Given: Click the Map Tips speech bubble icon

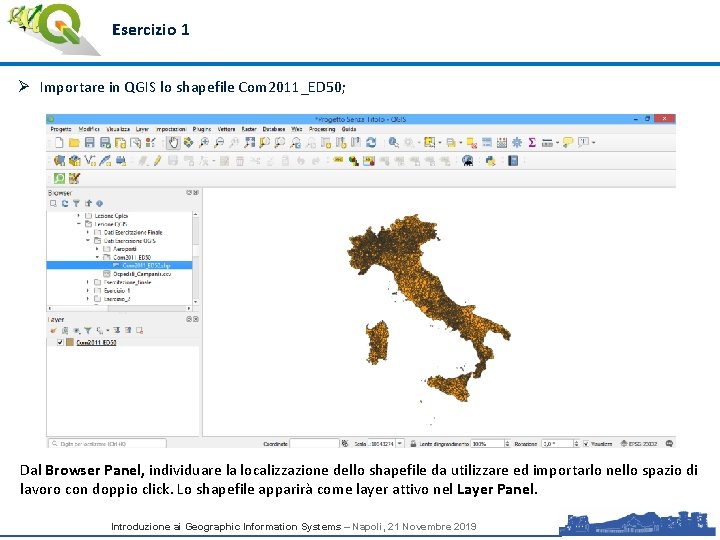Looking at the screenshot, I should tap(568, 143).
